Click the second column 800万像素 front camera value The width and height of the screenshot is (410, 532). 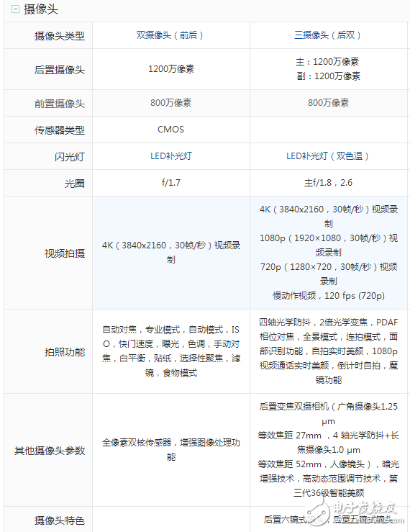328,103
